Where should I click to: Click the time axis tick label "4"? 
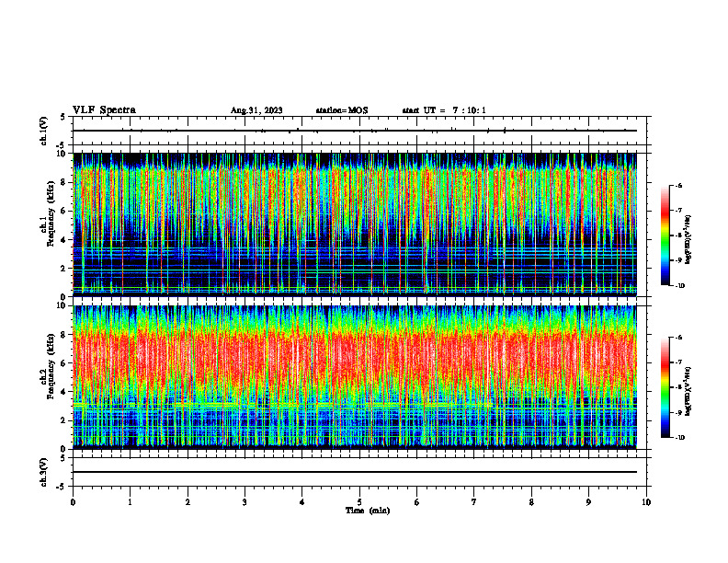tap(302, 502)
